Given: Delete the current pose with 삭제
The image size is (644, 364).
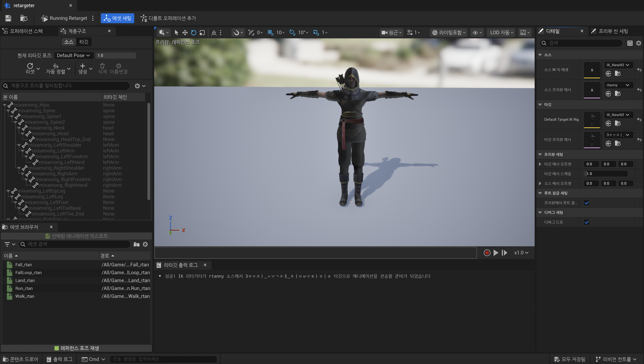Looking at the screenshot, I should click(102, 68).
